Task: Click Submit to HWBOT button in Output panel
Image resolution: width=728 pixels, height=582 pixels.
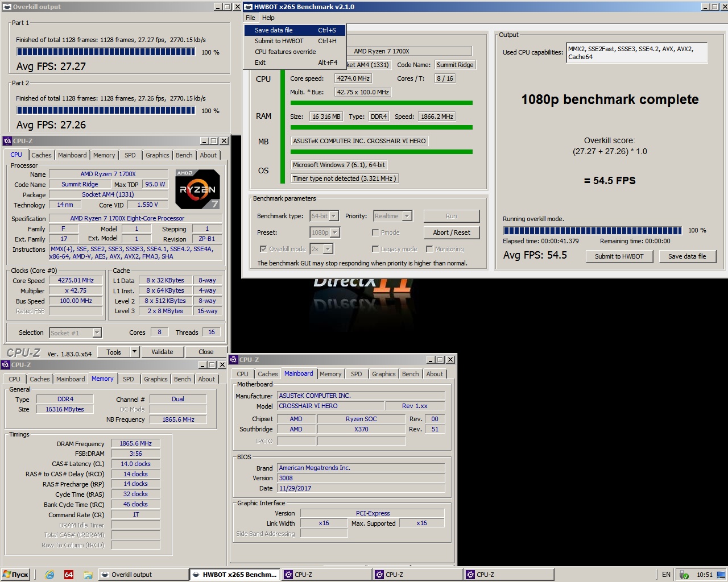Action: tap(619, 256)
